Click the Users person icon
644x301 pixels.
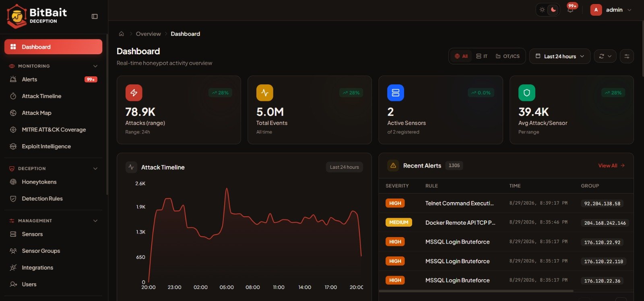[13, 284]
